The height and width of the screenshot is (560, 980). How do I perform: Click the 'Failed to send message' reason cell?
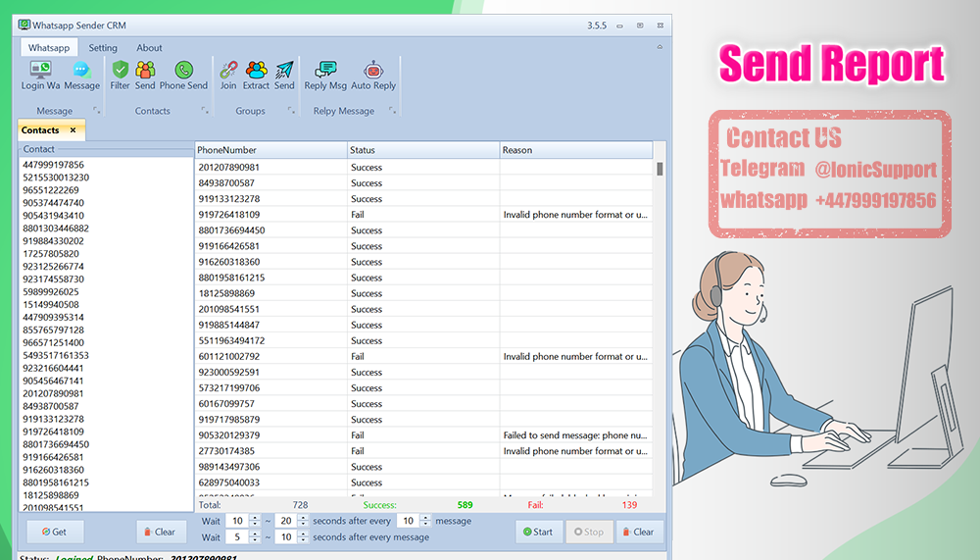pyautogui.click(x=575, y=434)
